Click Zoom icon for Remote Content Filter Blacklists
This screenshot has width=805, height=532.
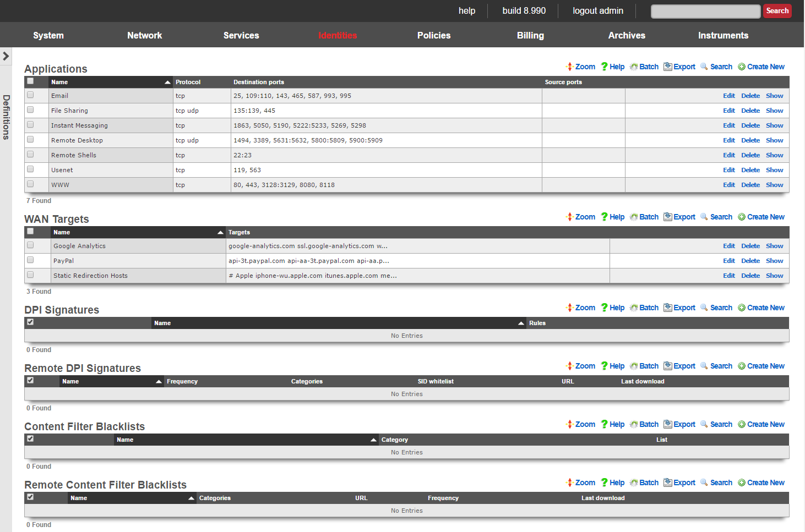[570, 482]
